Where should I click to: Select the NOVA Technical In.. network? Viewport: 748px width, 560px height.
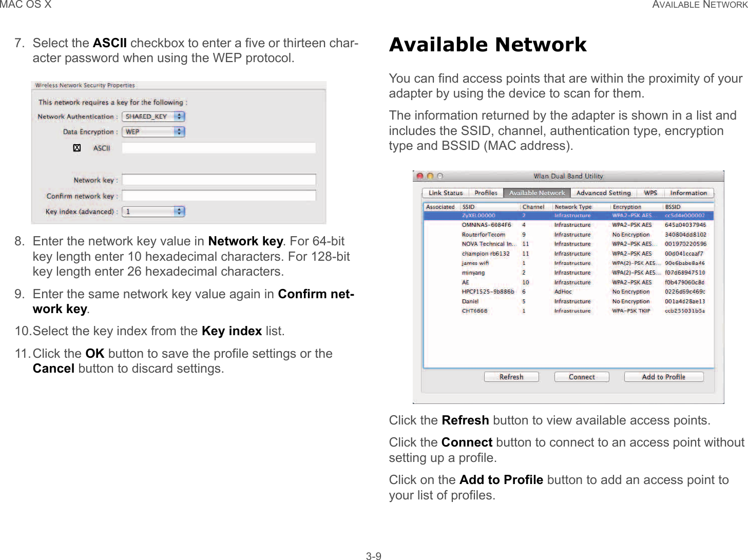pyautogui.click(x=568, y=244)
